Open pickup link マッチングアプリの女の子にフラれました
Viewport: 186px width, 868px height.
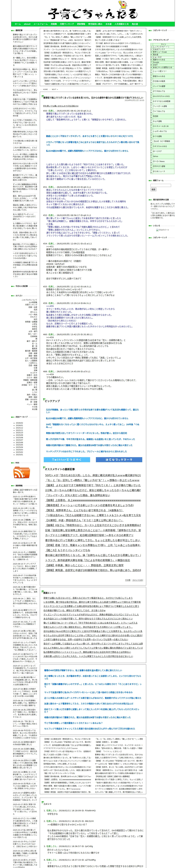tap(86, 452)
